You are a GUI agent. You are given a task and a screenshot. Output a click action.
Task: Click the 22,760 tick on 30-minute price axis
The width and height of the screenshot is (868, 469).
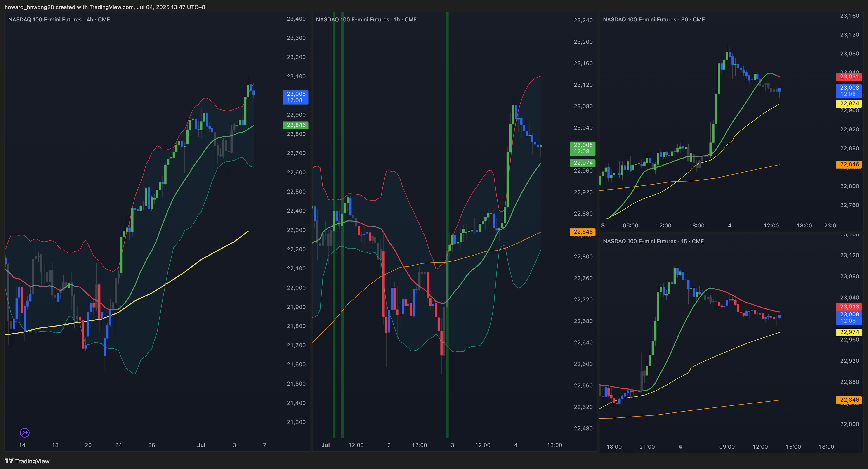pyautogui.click(x=849, y=205)
